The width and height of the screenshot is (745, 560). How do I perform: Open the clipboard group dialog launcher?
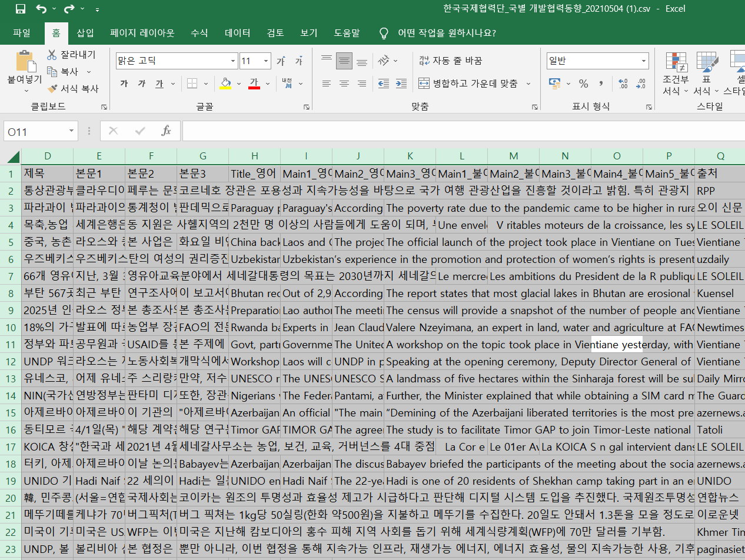coord(104,107)
